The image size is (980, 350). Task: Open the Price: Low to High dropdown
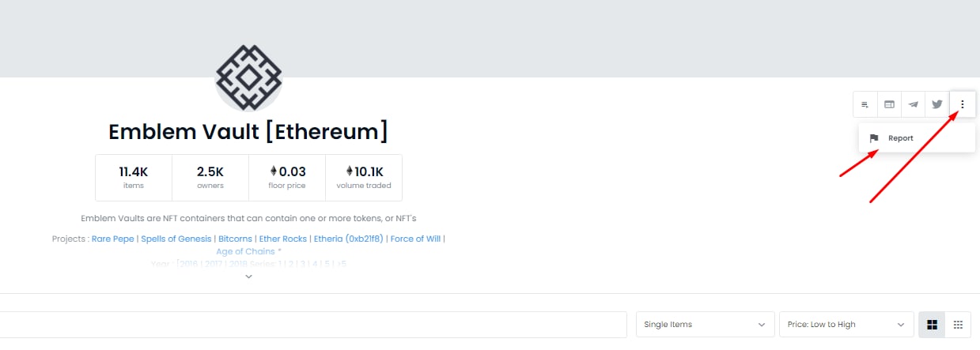[846, 325]
